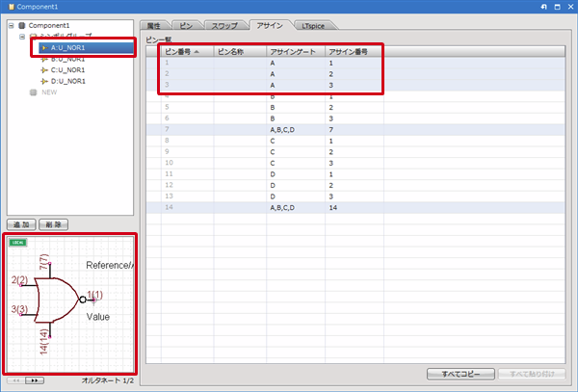Collapse the Component1 tree node
This screenshot has height=392, width=578.
(10, 24)
